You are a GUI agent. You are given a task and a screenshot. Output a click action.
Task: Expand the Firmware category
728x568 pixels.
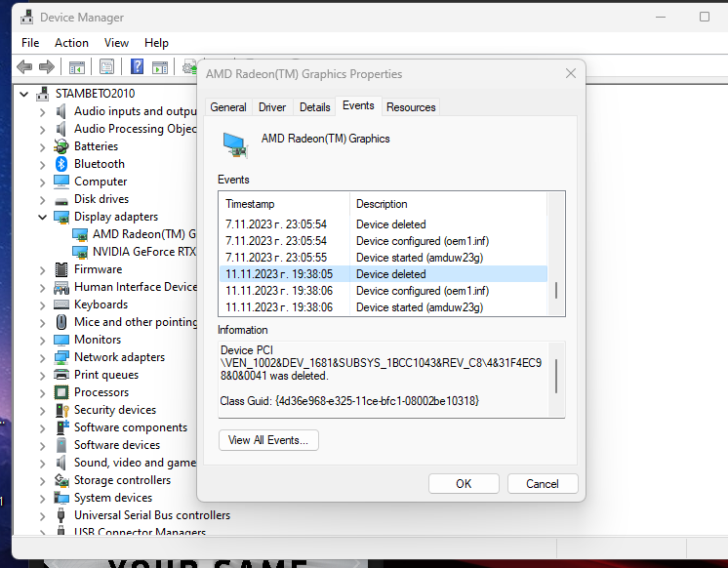(x=42, y=270)
